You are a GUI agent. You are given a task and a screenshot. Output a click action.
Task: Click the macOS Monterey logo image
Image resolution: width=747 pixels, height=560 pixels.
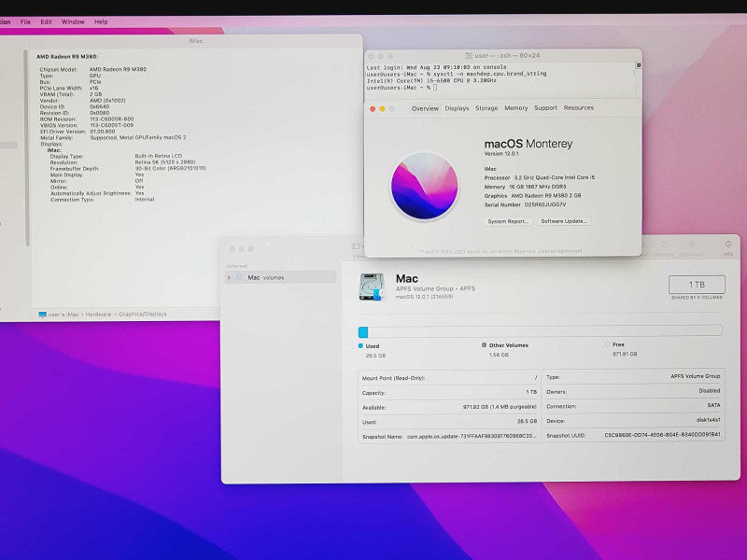click(x=424, y=186)
